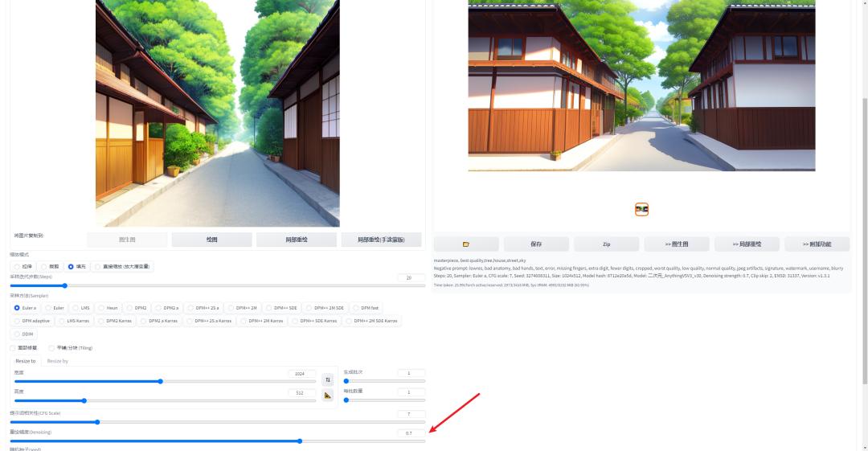Screen dimensions: 868x451
Task: Send result with >> 局部重绘 button
Action: tap(747, 244)
